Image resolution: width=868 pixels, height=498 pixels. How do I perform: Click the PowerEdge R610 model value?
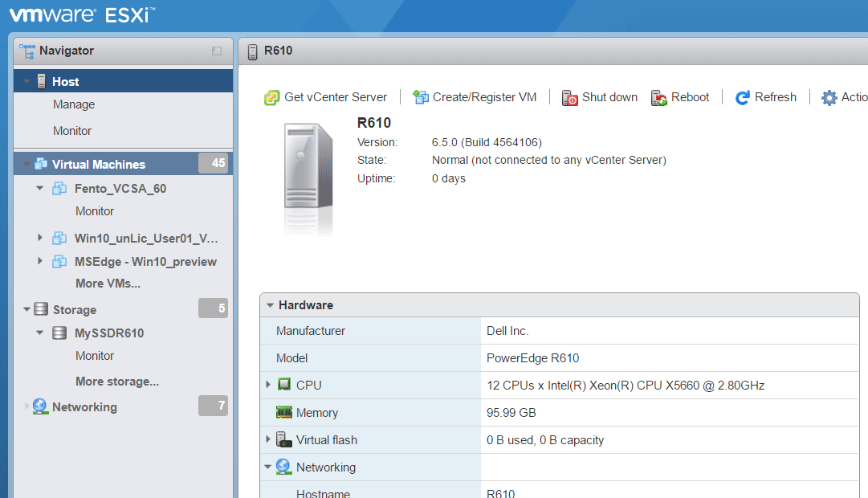coord(532,358)
